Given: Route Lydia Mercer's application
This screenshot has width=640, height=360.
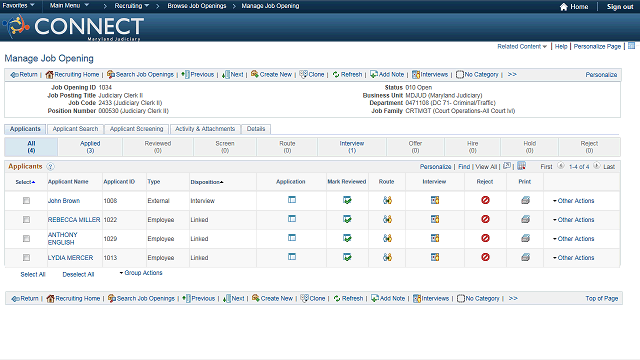Looking at the screenshot, I should pos(387,257).
